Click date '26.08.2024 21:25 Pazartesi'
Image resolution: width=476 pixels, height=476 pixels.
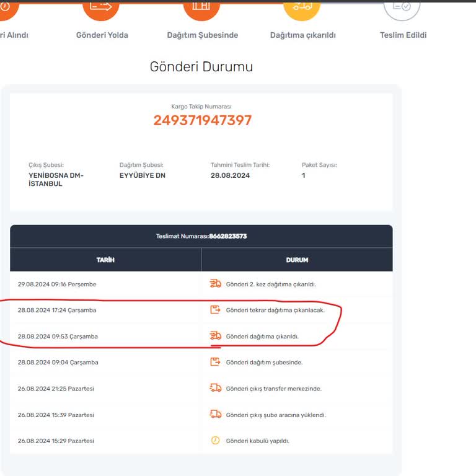click(56, 389)
